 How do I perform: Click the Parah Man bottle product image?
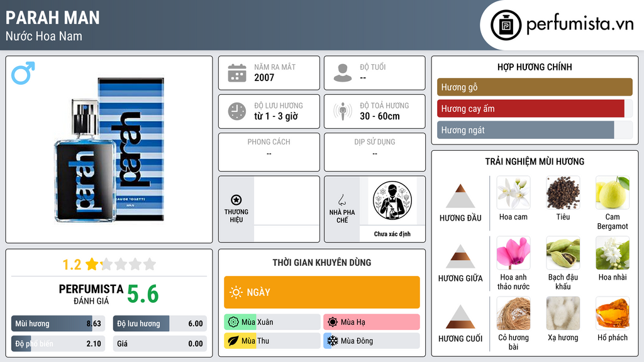pyautogui.click(x=109, y=150)
